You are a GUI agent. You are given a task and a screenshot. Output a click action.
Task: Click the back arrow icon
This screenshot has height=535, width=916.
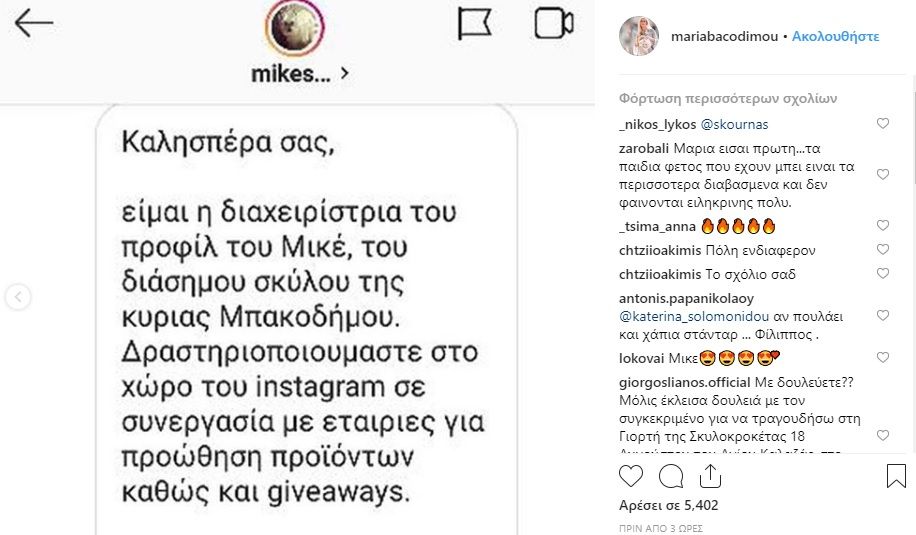(x=34, y=24)
